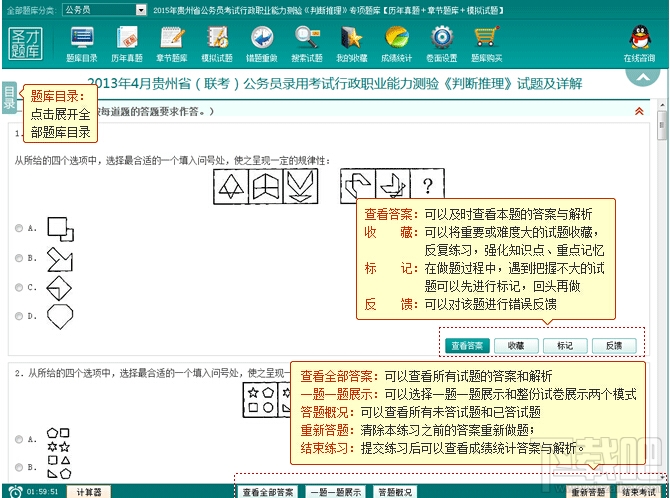Click the 收藏 button
The image size is (670, 498).
[x=516, y=345]
